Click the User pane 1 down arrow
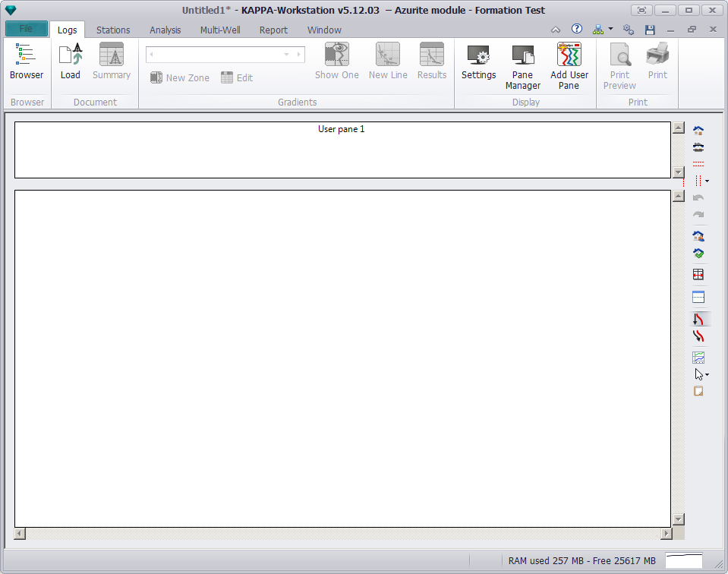Screen dimensions: 728x574 point(679,172)
